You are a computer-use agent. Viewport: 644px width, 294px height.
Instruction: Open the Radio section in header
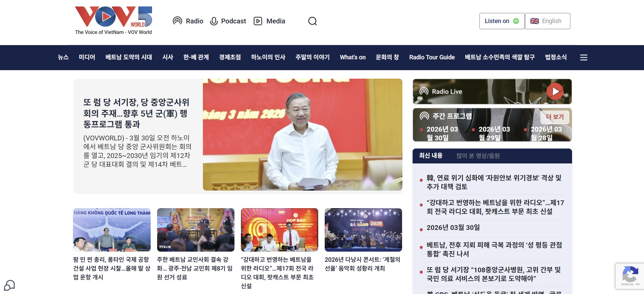tap(194, 21)
